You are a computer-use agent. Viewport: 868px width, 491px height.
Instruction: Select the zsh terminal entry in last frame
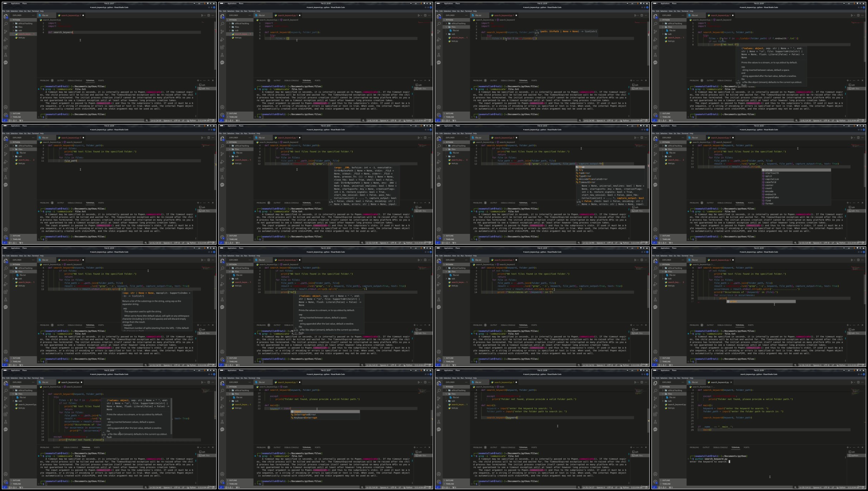(x=855, y=452)
